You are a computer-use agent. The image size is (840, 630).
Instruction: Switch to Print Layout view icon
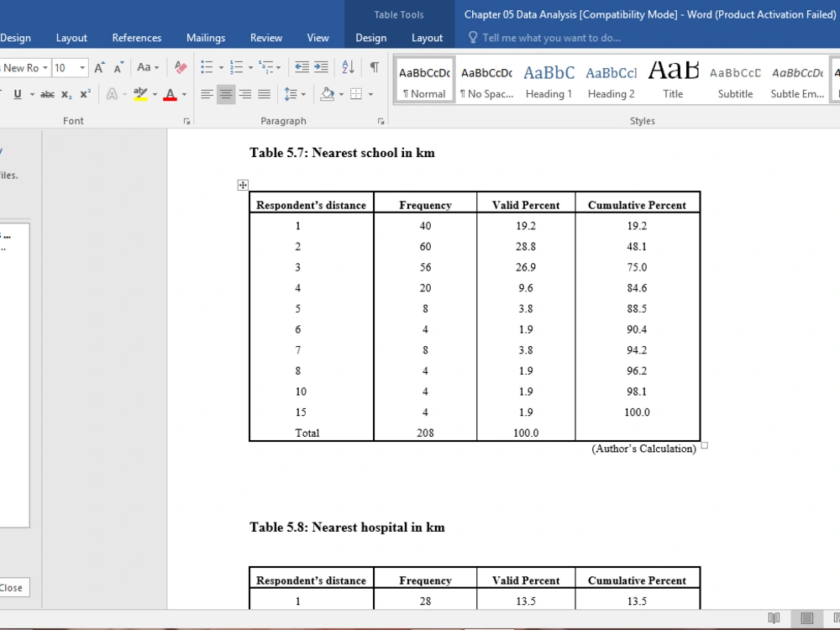pyautogui.click(x=806, y=617)
